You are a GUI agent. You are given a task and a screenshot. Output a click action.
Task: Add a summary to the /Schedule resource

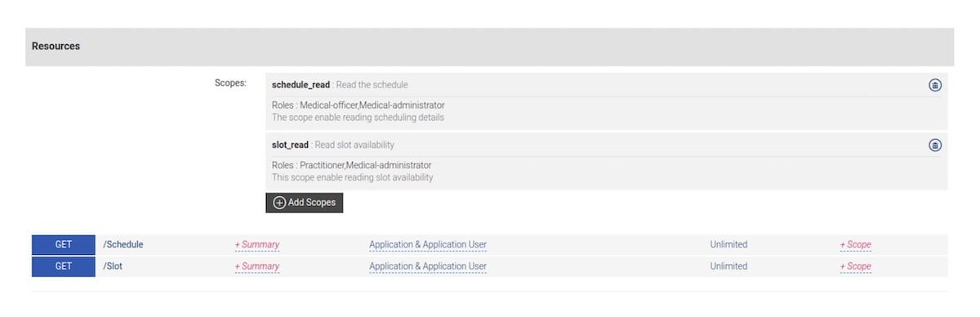coord(257,244)
